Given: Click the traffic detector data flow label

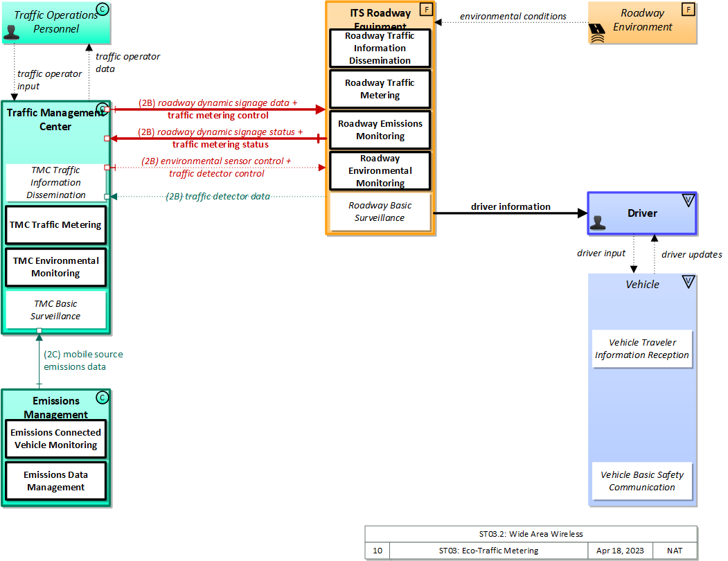Looking at the screenshot, I should click(x=217, y=197).
